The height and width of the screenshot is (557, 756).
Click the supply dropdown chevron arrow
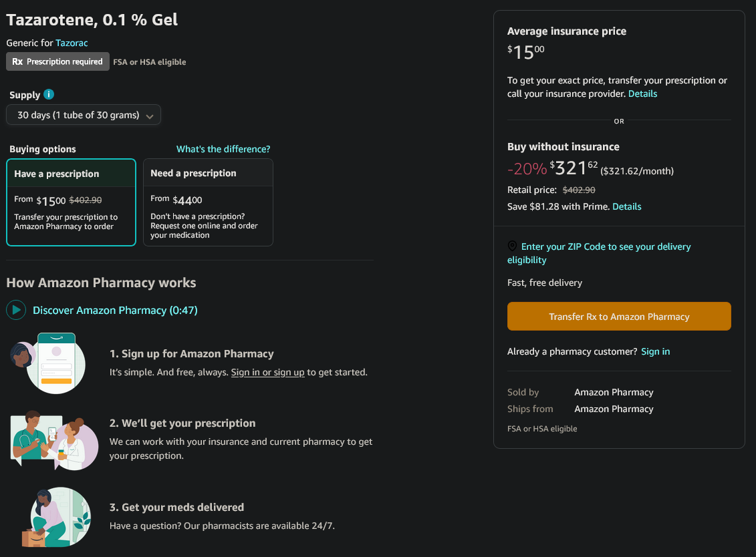pyautogui.click(x=150, y=116)
